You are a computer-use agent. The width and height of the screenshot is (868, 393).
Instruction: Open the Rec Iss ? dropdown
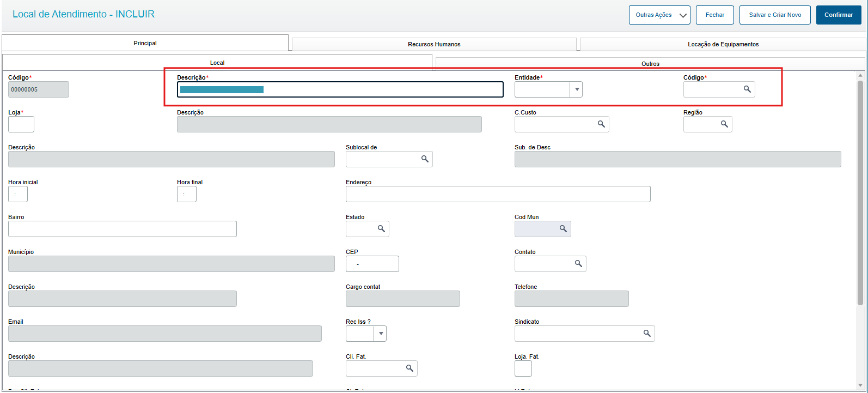tap(380, 334)
